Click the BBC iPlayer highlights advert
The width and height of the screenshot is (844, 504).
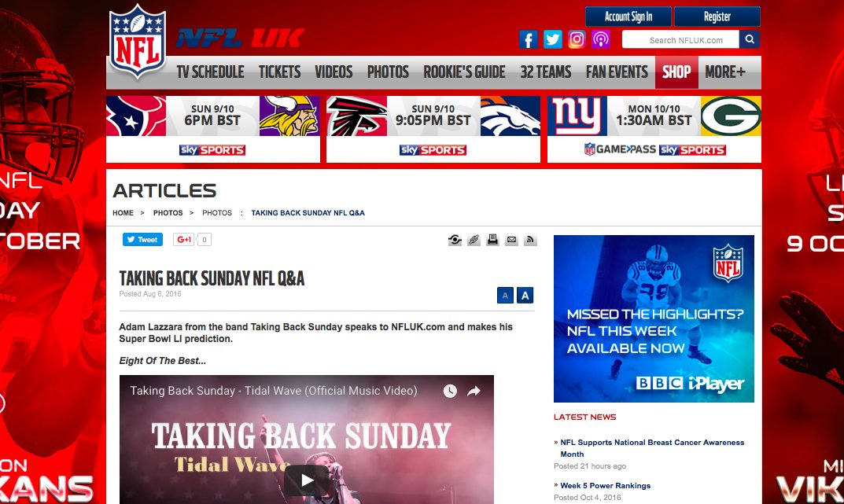[654, 318]
